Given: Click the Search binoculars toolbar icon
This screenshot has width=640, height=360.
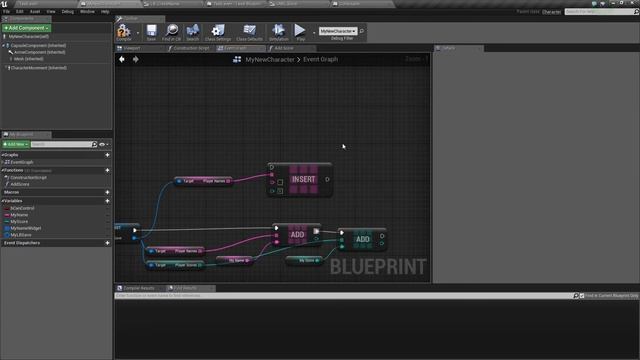Looking at the screenshot, I should point(193,31).
